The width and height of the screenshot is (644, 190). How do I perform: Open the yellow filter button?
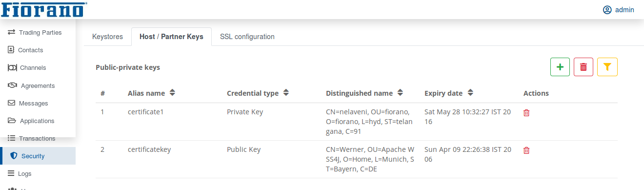[x=607, y=67]
